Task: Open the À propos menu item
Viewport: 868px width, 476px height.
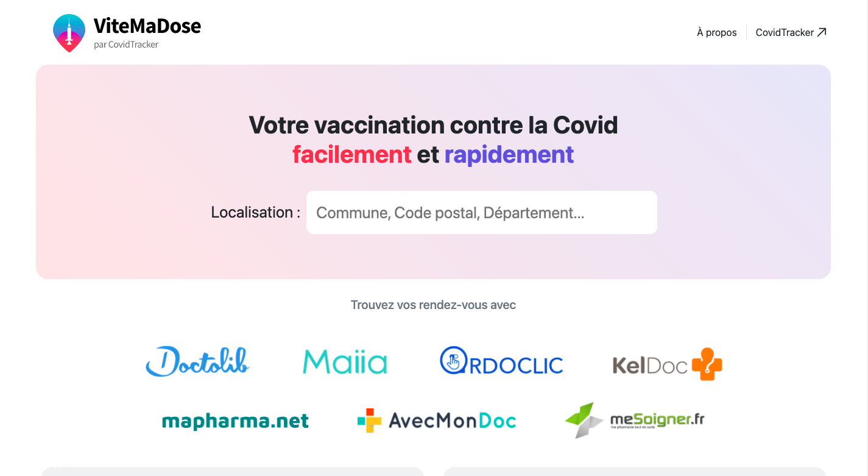Action: coord(717,32)
